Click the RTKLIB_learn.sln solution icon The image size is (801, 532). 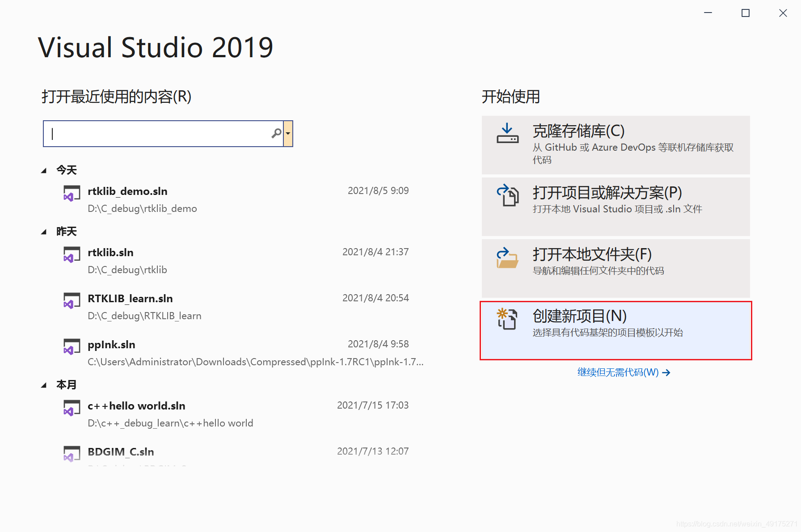coord(72,300)
